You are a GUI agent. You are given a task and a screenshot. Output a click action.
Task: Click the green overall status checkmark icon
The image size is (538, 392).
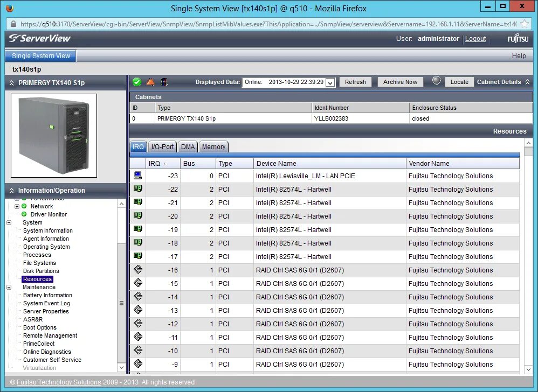pos(137,82)
